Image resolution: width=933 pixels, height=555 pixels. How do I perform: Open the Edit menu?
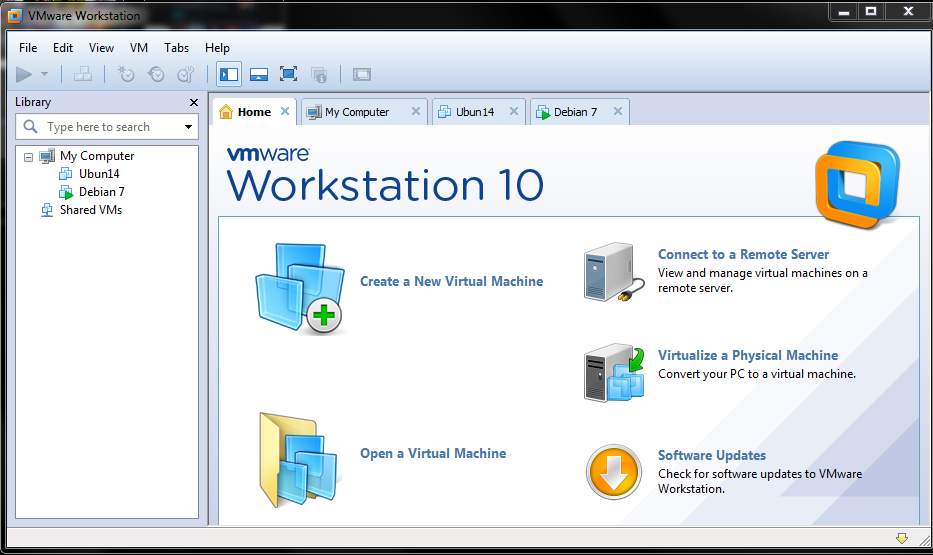pyautogui.click(x=62, y=48)
